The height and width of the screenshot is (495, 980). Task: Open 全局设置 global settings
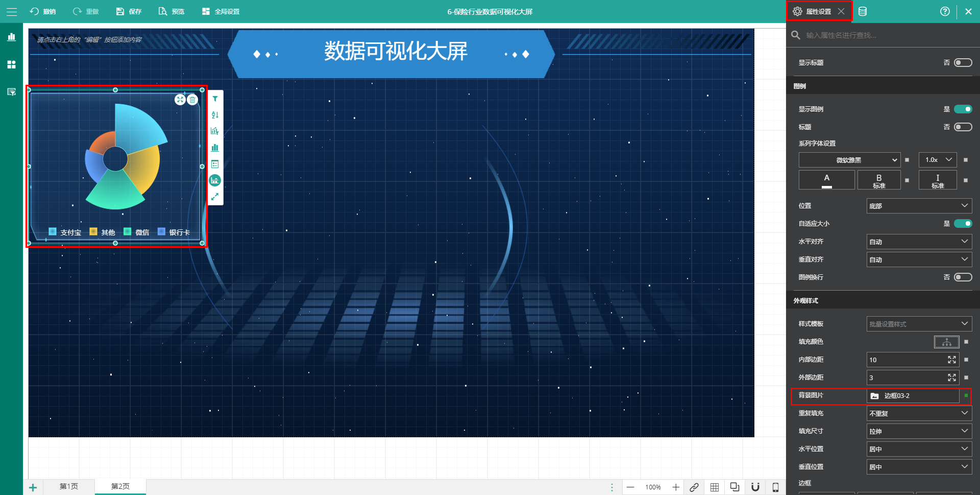coord(221,11)
